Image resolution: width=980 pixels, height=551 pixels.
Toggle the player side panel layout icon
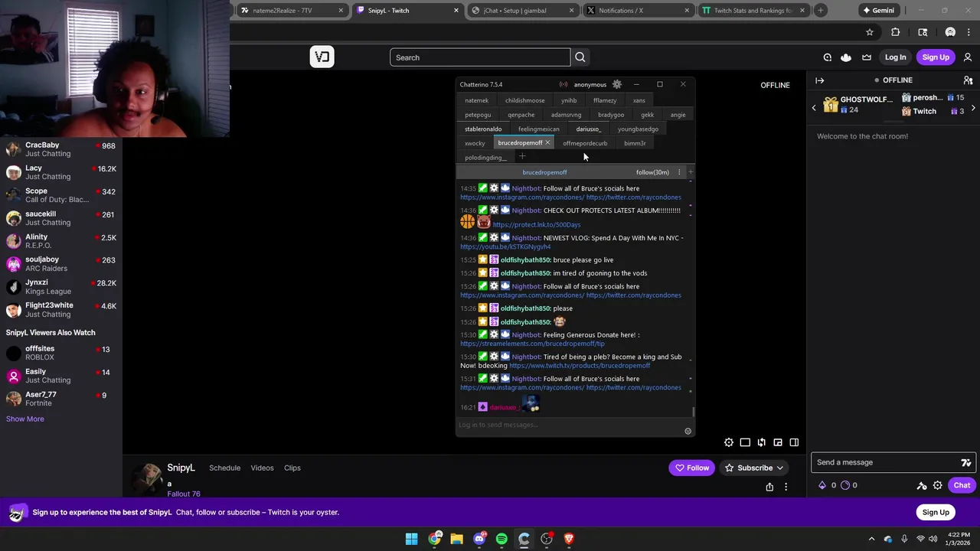point(794,442)
